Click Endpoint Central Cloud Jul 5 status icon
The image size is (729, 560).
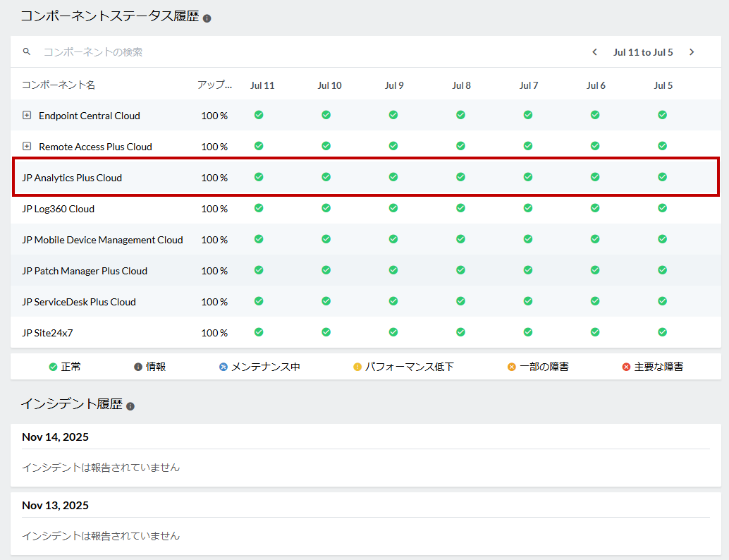[x=663, y=115]
